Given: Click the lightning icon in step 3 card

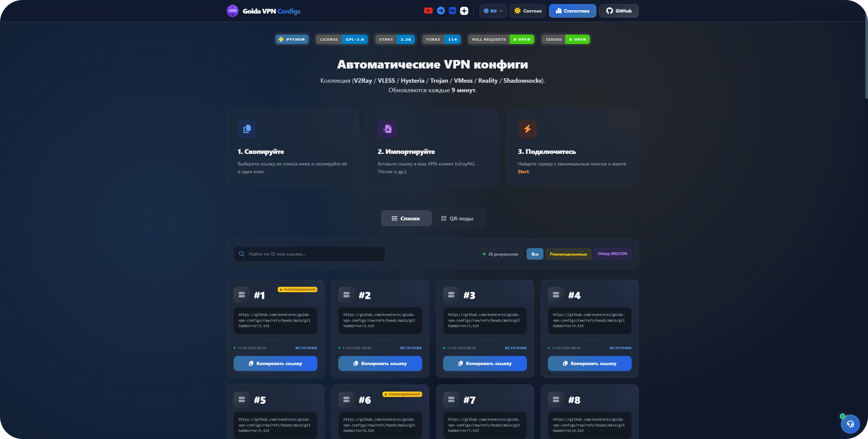Looking at the screenshot, I should (x=527, y=129).
